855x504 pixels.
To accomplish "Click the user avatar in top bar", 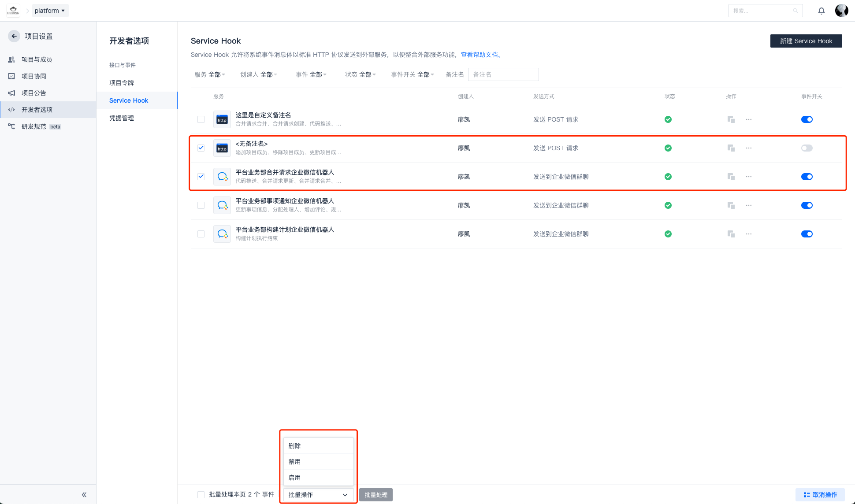I will (x=841, y=11).
